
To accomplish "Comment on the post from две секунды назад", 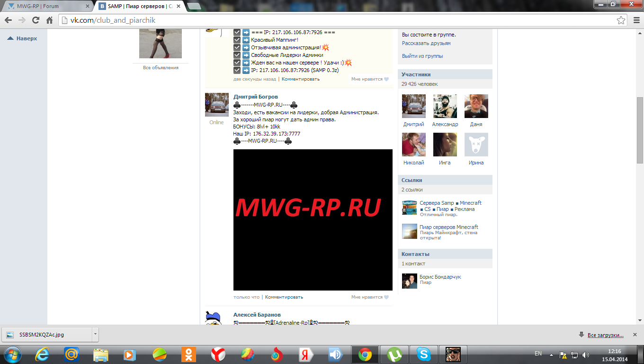I will pos(301,79).
